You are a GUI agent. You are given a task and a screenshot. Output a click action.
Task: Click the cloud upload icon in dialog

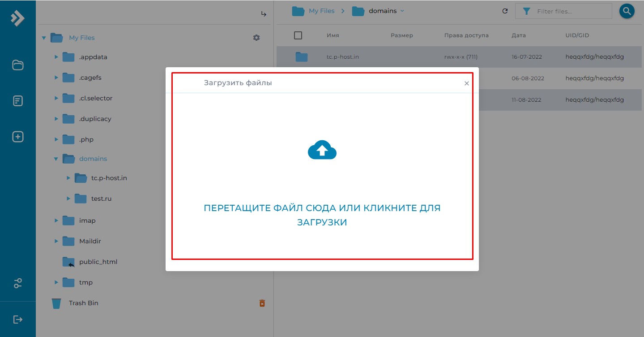pos(322,150)
